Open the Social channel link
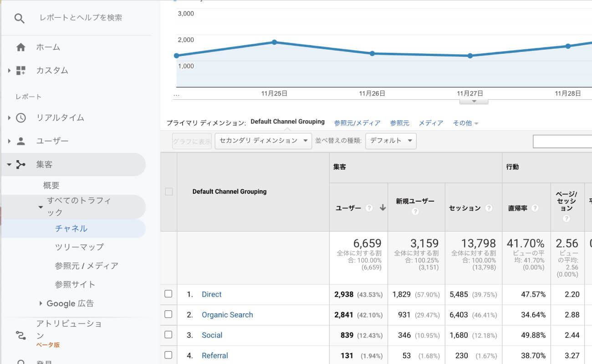This screenshot has width=592, height=364. (212, 335)
